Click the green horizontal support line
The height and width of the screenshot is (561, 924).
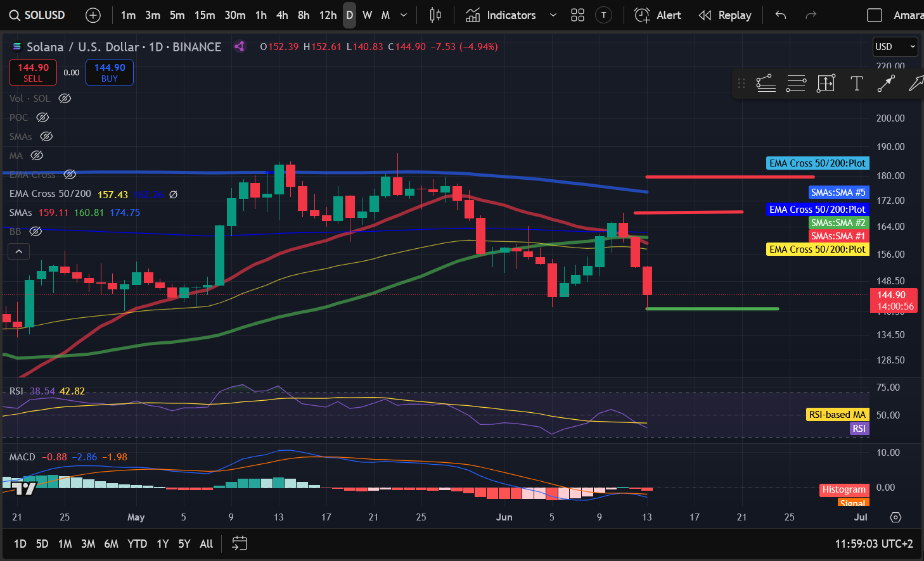click(712, 309)
